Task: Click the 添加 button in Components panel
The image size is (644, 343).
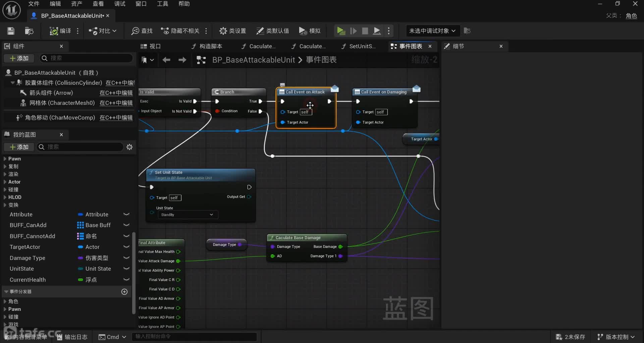Action: 19,58
